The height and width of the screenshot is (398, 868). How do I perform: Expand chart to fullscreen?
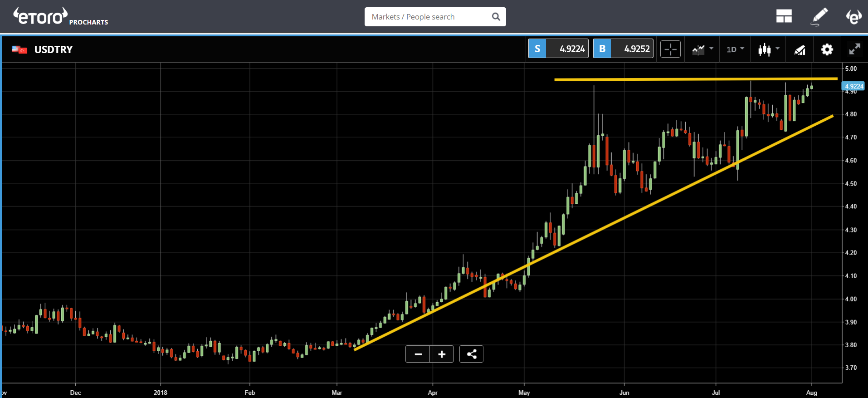(854, 49)
